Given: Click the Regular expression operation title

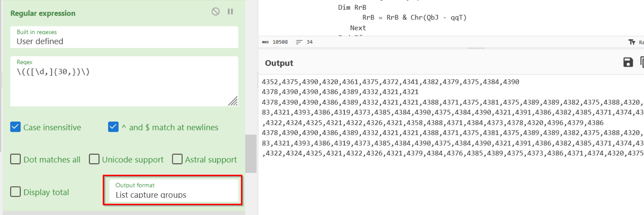Looking at the screenshot, I should tap(43, 13).
